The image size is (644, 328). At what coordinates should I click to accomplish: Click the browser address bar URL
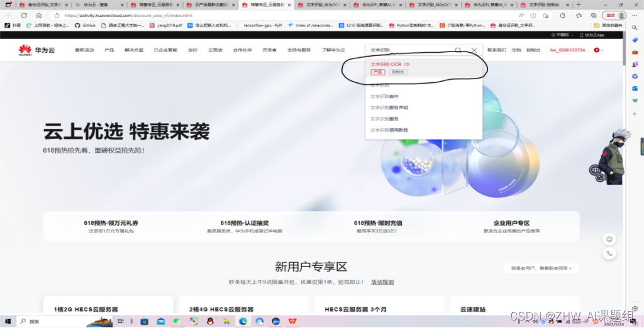[x=128, y=15]
